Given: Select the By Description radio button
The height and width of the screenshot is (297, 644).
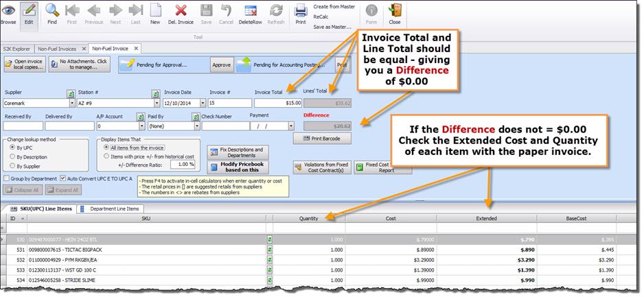Looking at the screenshot, I should tap(12, 156).
